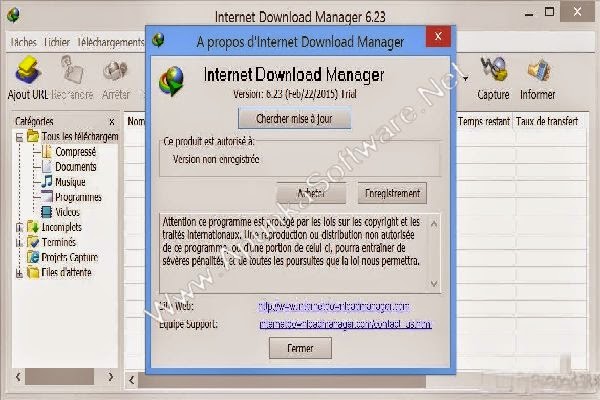The width and height of the screenshot is (600, 400).
Task: Click right arrow of categories scrollbar
Action: coord(111,377)
